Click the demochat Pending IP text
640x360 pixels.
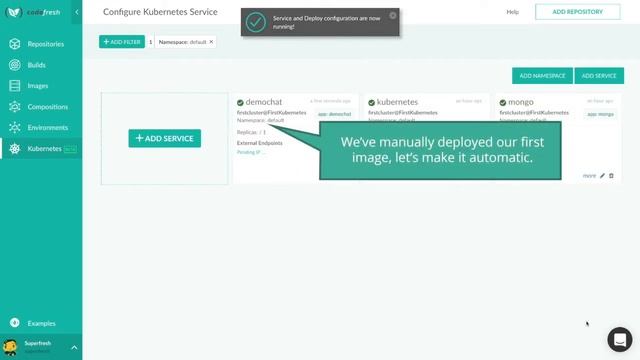tap(251, 152)
